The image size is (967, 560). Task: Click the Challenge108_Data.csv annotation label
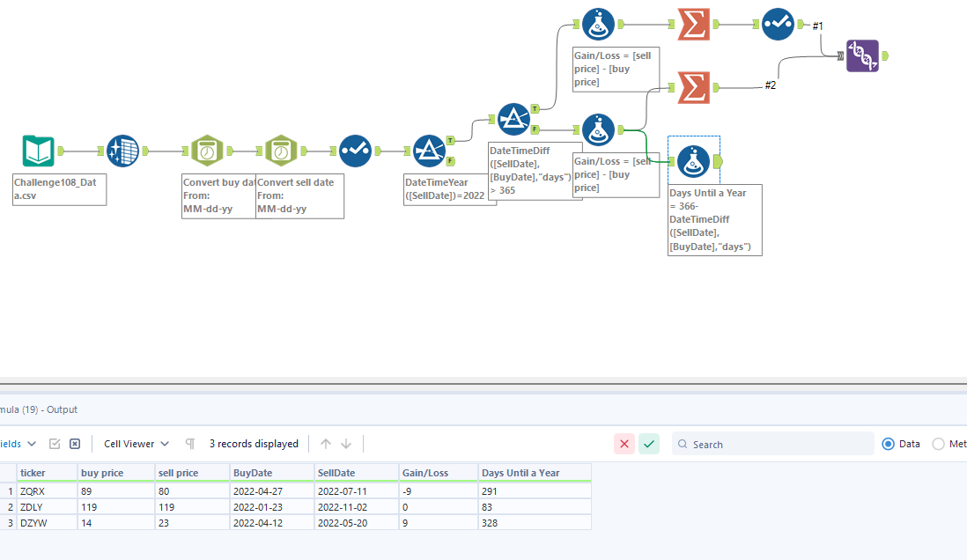[59, 189]
